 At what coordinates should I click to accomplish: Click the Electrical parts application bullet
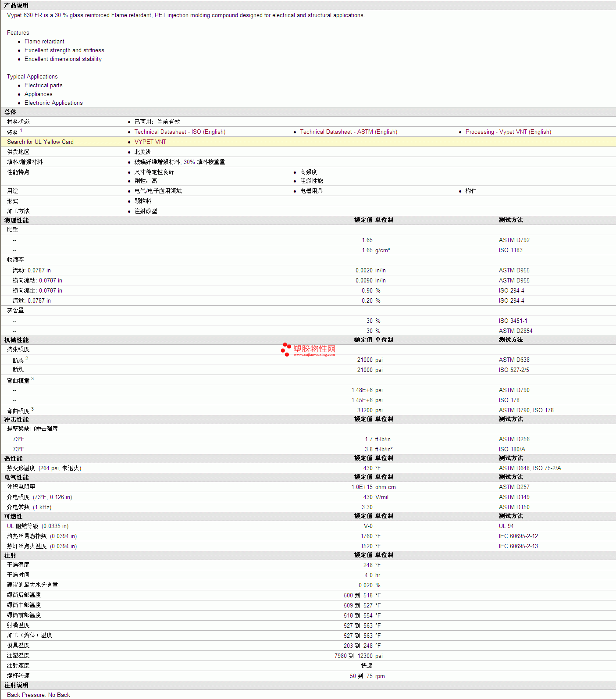43,85
